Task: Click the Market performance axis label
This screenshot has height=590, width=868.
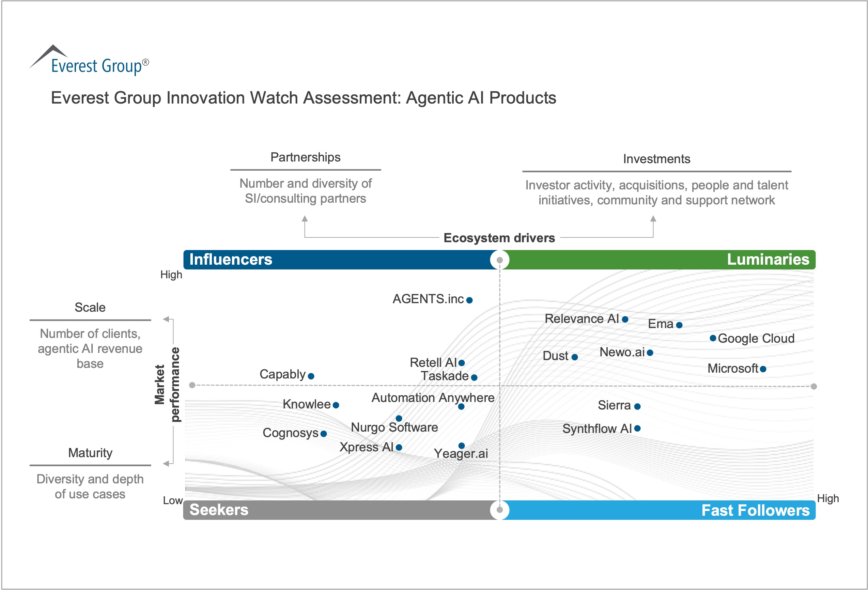Action: 167,385
